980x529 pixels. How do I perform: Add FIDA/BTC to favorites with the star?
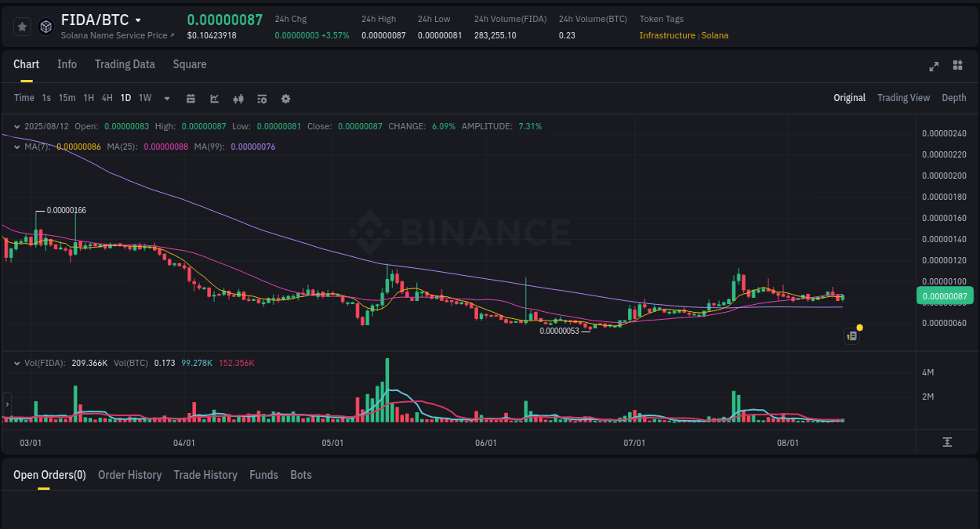tap(22, 27)
